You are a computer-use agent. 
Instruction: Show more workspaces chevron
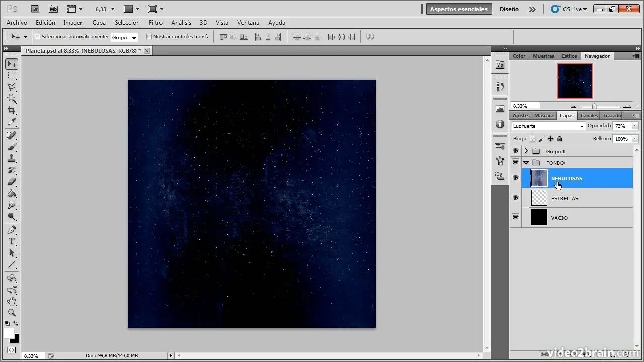tap(532, 9)
